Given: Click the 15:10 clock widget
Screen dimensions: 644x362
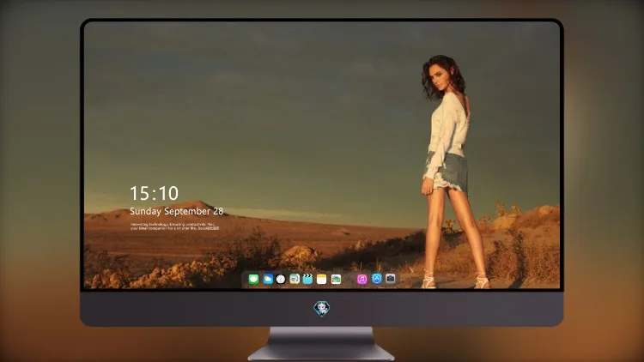Looking at the screenshot, I should 154,193.
